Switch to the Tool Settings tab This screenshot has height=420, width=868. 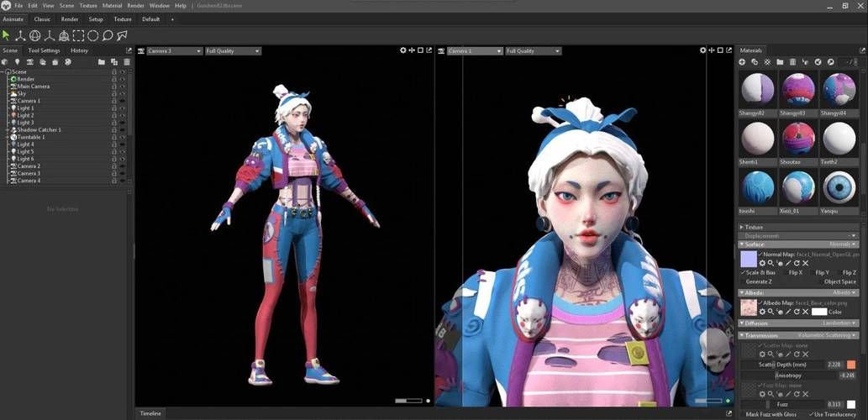pos(45,50)
